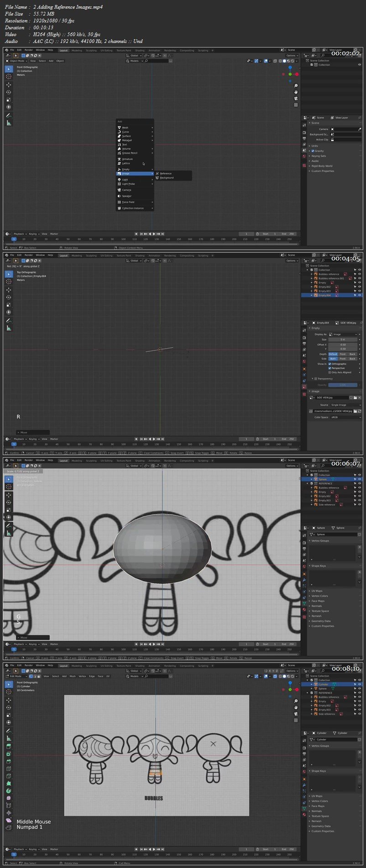This screenshot has width=366, height=868.
Task: Open the Display As Image dropdown
Action: click(x=343, y=334)
